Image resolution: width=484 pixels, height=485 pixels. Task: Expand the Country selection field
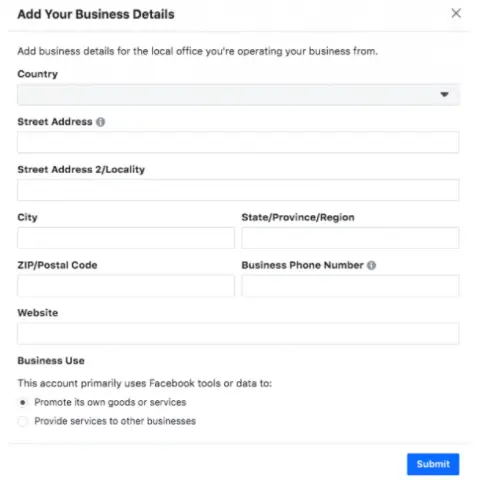[x=238, y=95]
